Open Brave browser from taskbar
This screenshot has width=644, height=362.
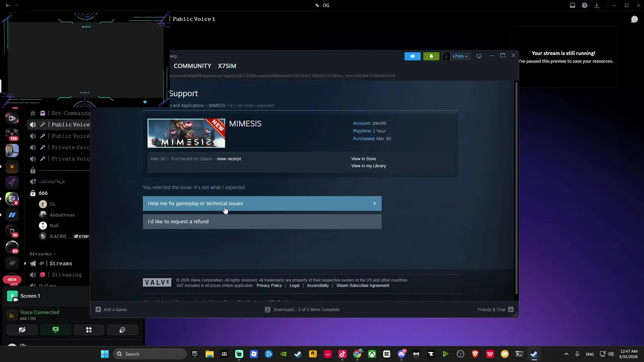pyautogui.click(x=475, y=354)
